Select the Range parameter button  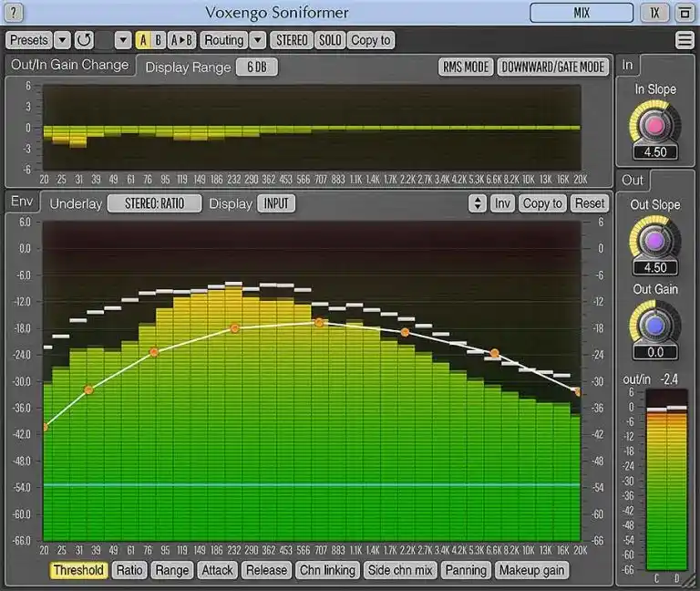coord(172,570)
